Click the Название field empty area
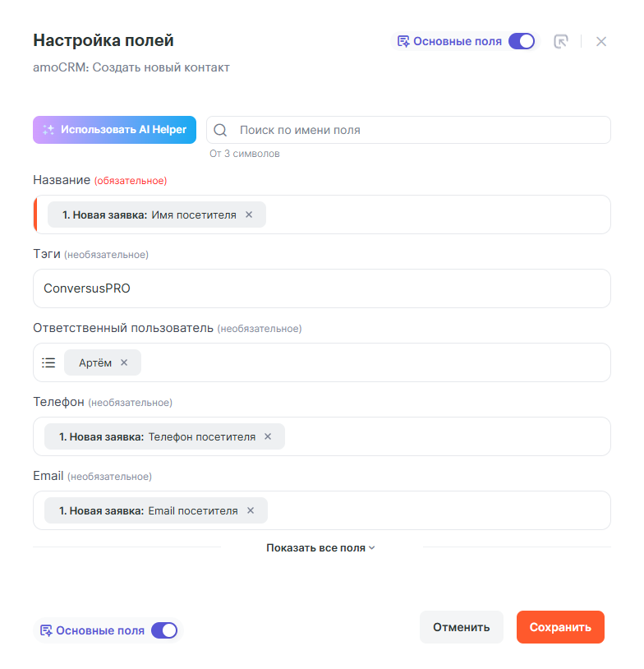Viewport: 644px width, 669px height. coord(435,215)
